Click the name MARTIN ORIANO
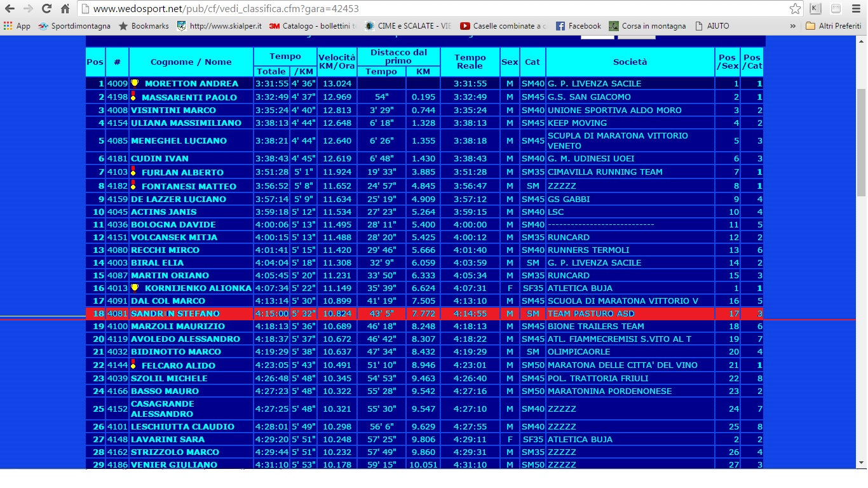 click(x=170, y=275)
